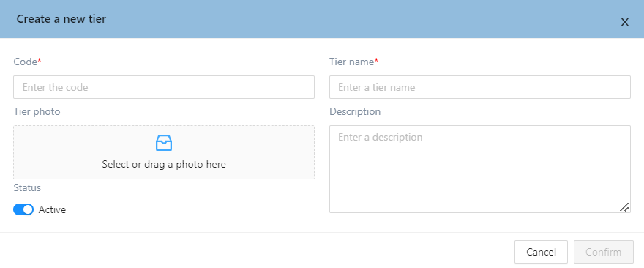
Task: Click the Tier name field label
Action: pyautogui.click(x=351, y=62)
